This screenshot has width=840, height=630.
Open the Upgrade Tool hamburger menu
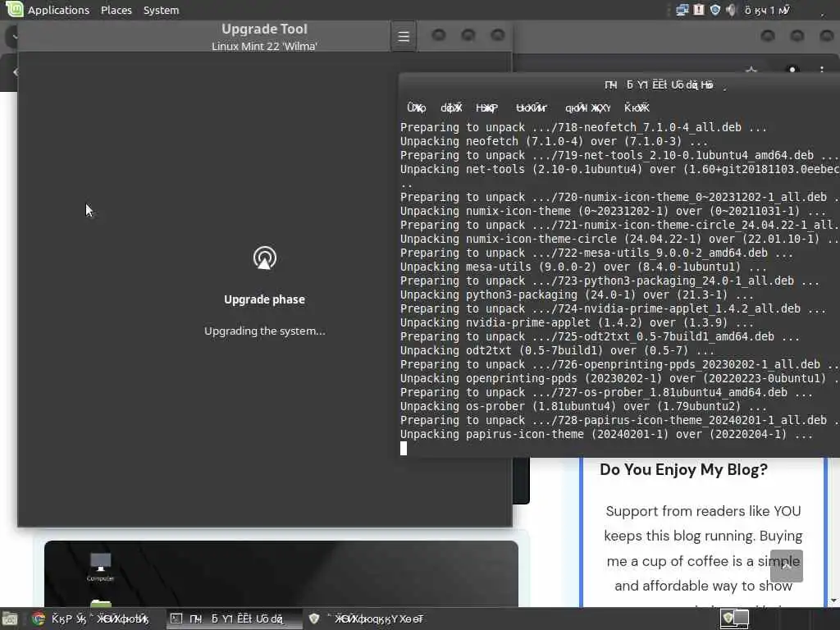(404, 36)
